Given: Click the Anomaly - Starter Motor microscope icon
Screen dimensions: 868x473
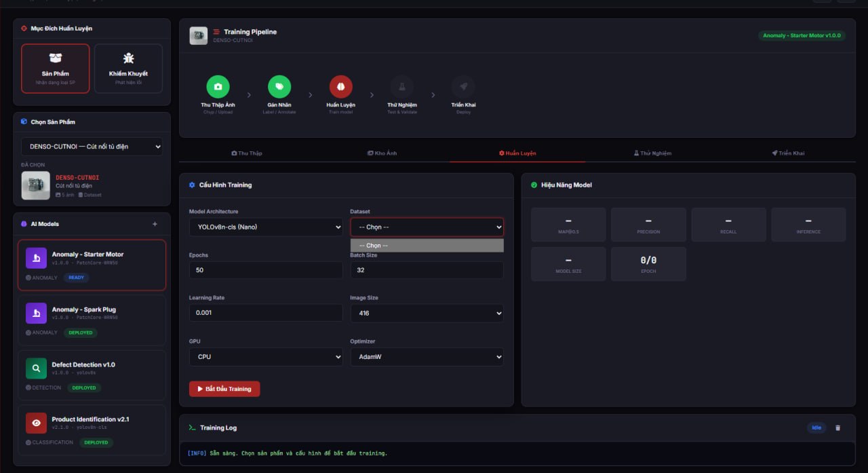Looking at the screenshot, I should pos(36,258).
